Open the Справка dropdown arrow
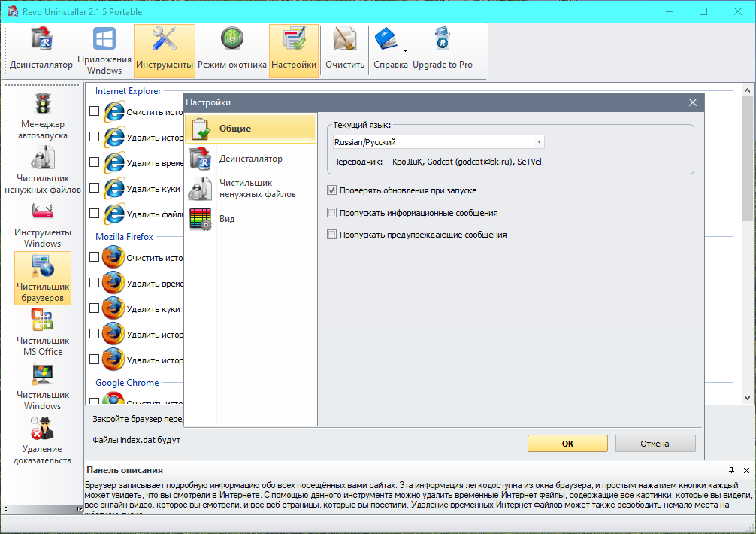This screenshot has height=534, width=756. tap(405, 51)
